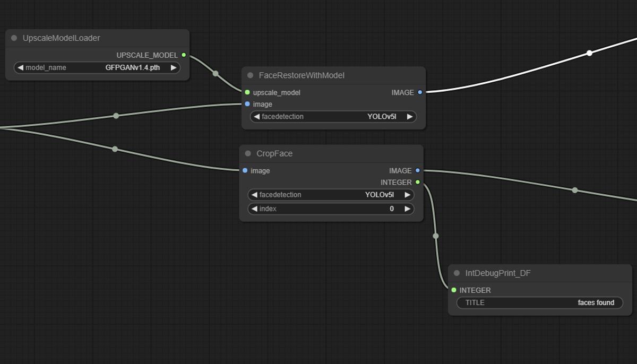Click the upscale_model input dot on FaceRestoreWithModel

tap(247, 92)
